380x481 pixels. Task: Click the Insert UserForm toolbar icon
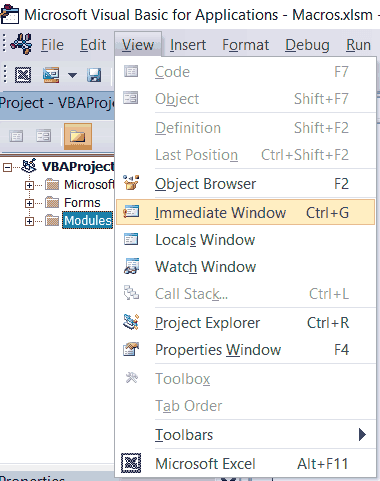(51, 75)
